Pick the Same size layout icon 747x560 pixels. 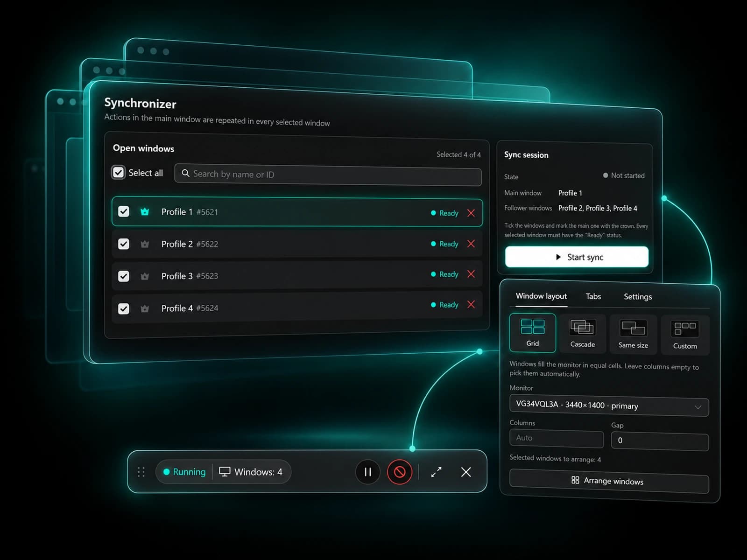633,328
